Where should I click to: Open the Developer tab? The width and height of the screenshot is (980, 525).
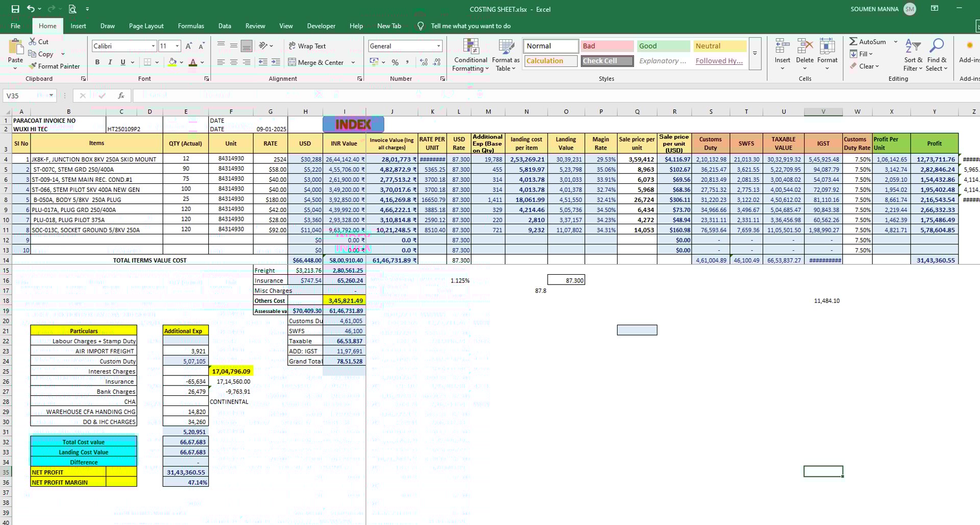click(321, 26)
